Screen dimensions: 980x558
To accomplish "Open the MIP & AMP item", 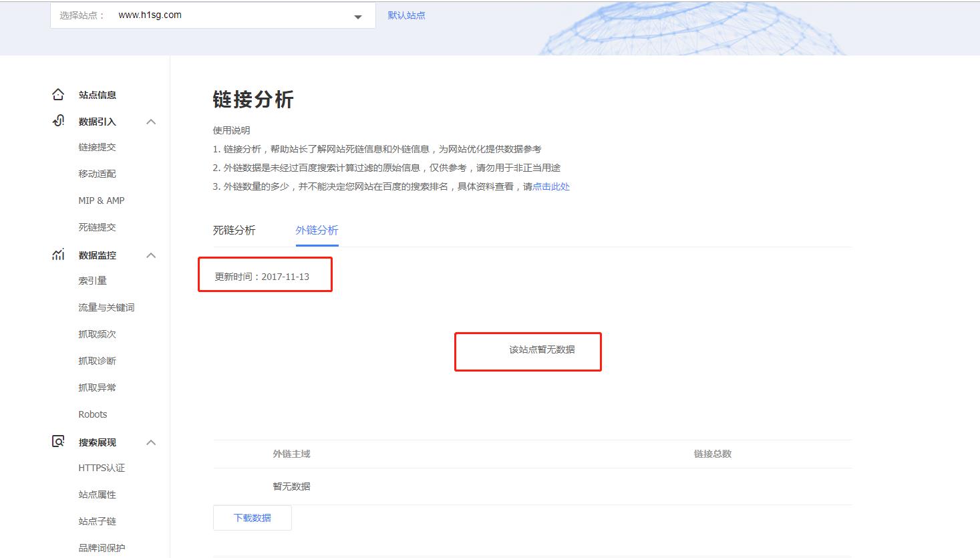I will pyautogui.click(x=102, y=200).
